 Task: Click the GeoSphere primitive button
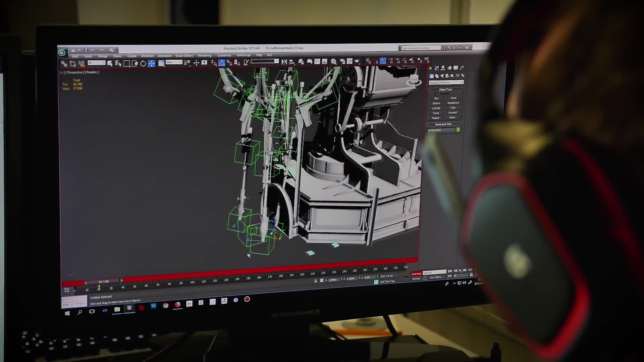click(453, 103)
